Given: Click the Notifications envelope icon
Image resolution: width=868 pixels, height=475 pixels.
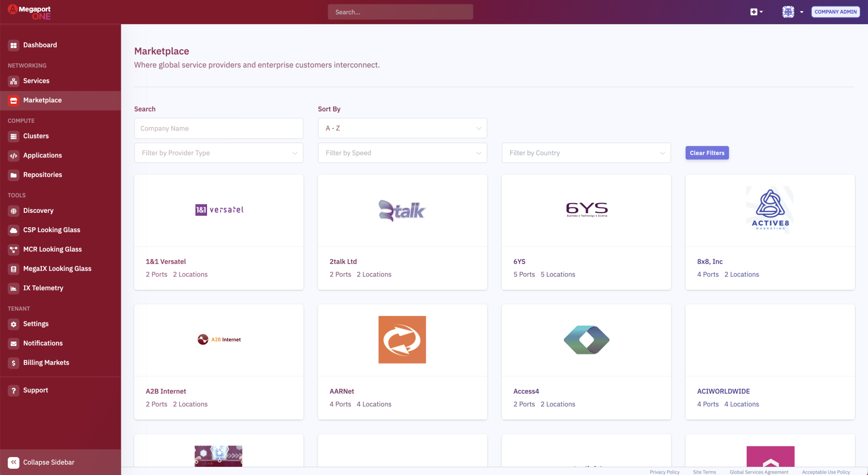Looking at the screenshot, I should point(14,344).
